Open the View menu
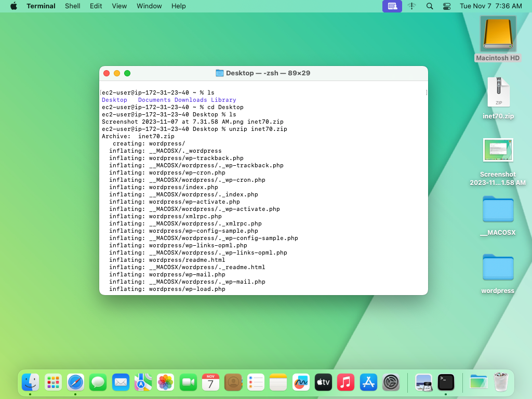Viewport: 532px width, 399px height. click(119, 6)
